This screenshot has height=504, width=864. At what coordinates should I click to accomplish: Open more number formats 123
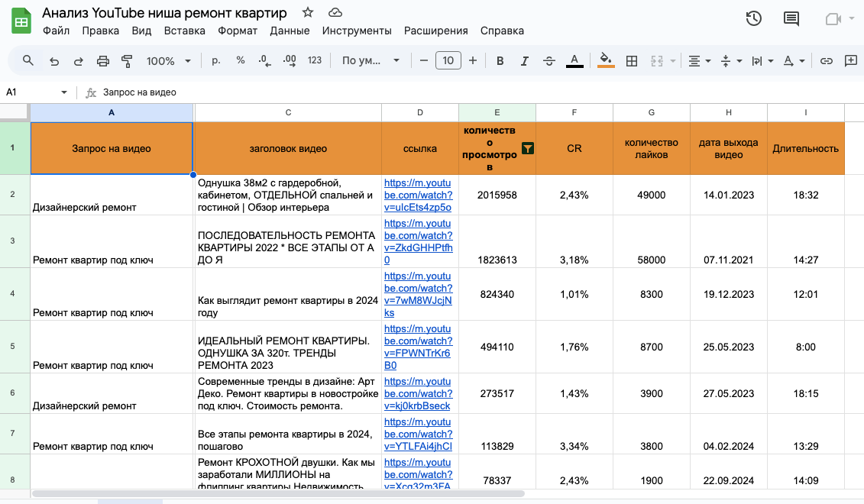315,60
